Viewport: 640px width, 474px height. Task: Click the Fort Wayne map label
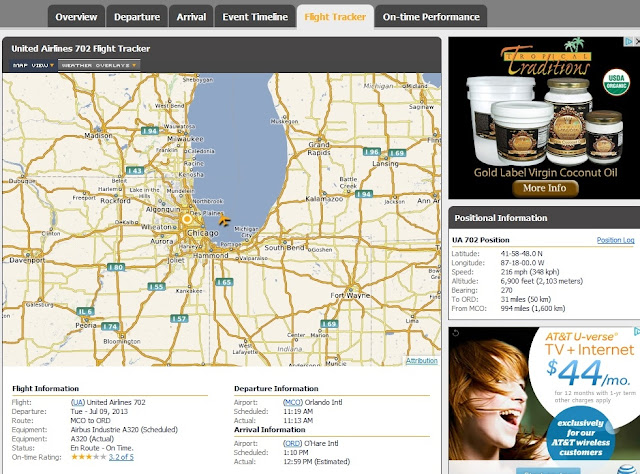(350, 295)
